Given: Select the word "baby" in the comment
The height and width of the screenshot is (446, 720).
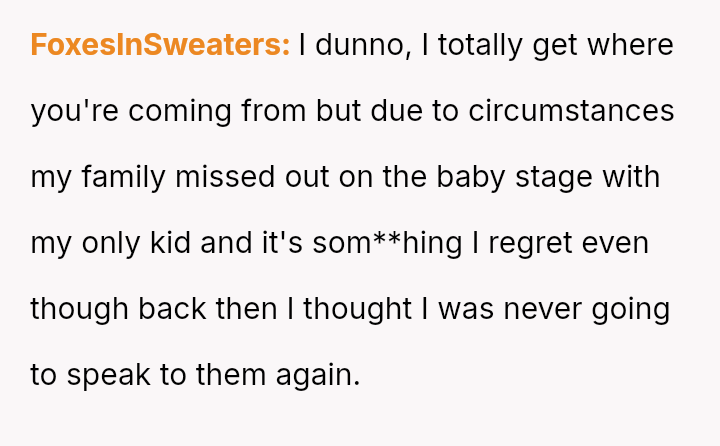Looking at the screenshot, I should (470, 178).
